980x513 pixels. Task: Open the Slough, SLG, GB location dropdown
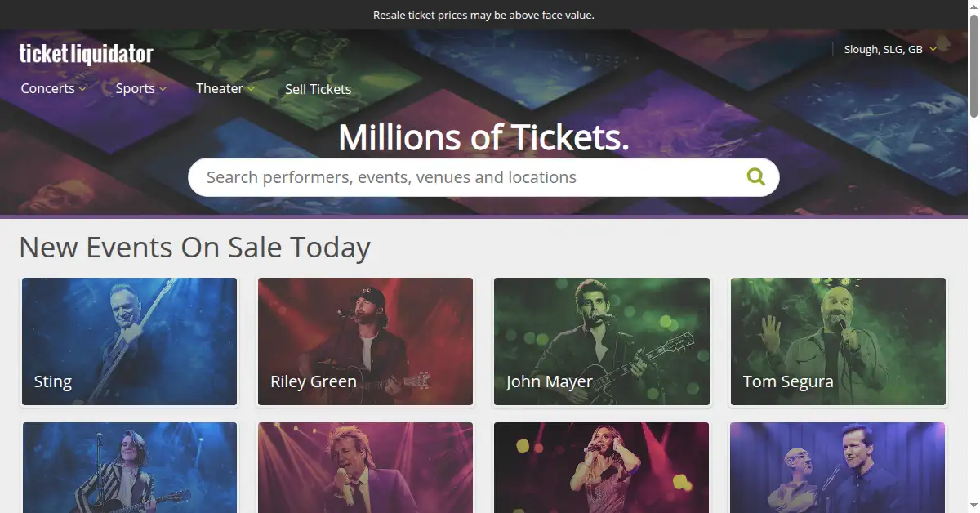890,49
